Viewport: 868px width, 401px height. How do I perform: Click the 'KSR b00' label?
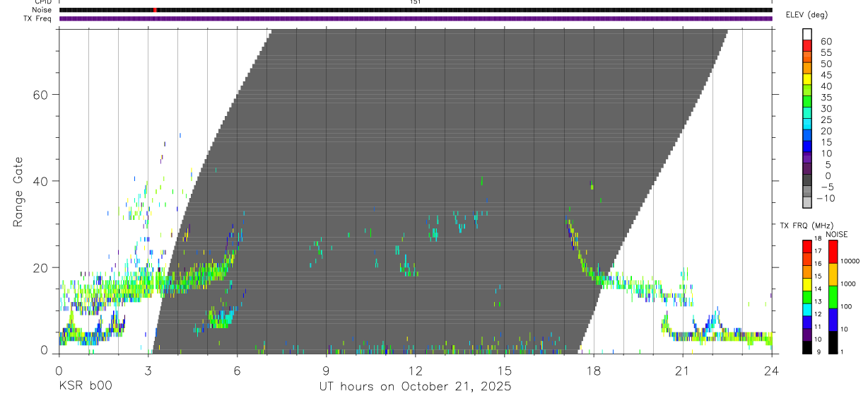[86, 387]
